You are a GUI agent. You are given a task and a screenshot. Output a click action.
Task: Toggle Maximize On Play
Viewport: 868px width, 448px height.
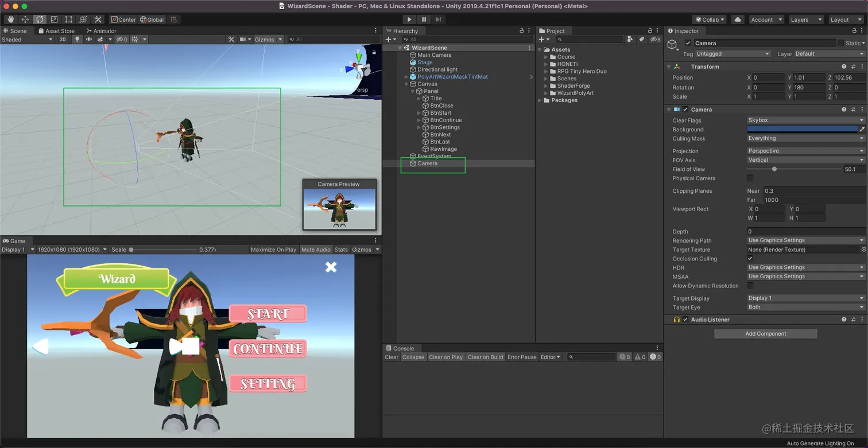274,250
